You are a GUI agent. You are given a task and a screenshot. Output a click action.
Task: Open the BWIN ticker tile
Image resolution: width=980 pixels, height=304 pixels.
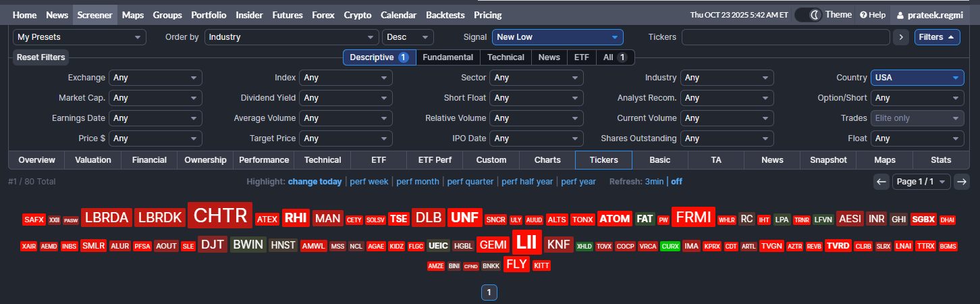point(248,245)
